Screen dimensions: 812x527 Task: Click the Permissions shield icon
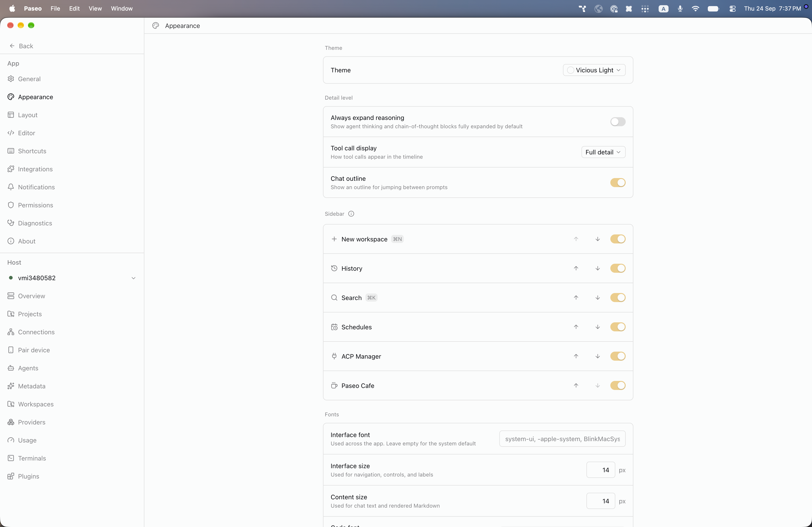tap(11, 205)
